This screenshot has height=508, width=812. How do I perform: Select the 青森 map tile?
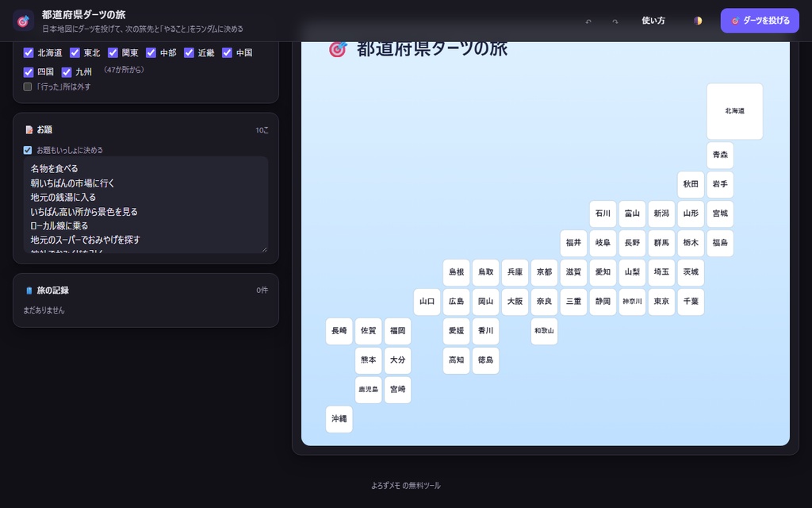point(720,155)
